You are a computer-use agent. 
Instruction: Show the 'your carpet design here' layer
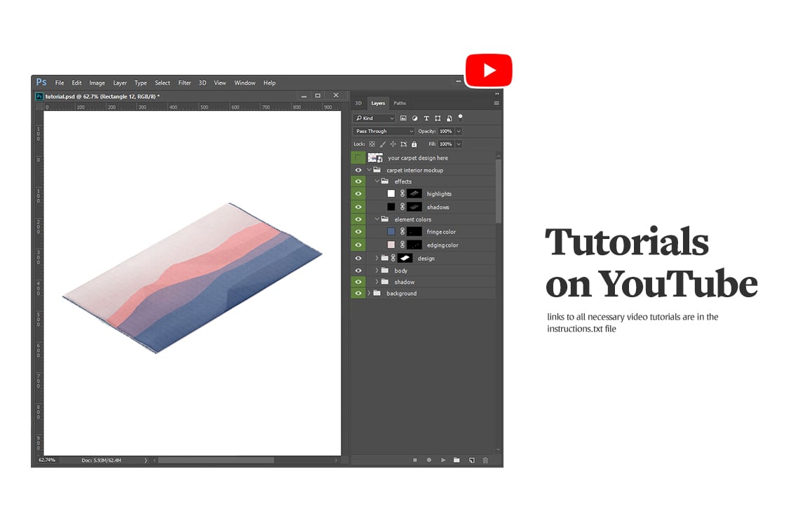coord(358,158)
